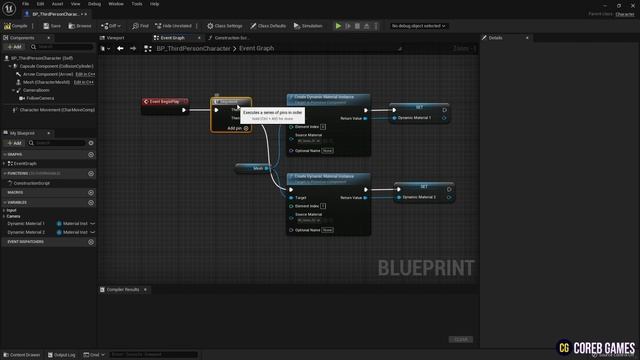
Task: Open the Asset menu
Action: pyautogui.click(x=58, y=4)
